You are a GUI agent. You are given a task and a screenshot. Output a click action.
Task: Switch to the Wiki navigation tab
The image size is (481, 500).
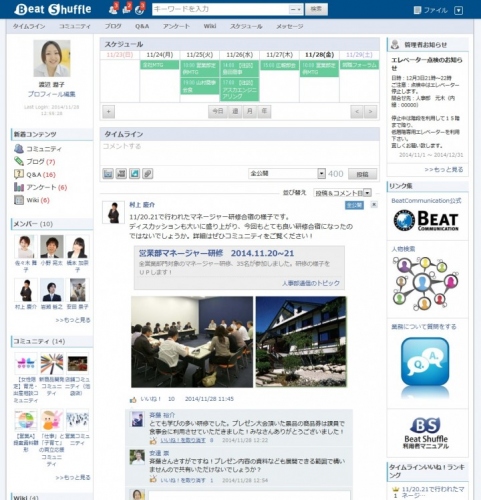click(x=210, y=26)
